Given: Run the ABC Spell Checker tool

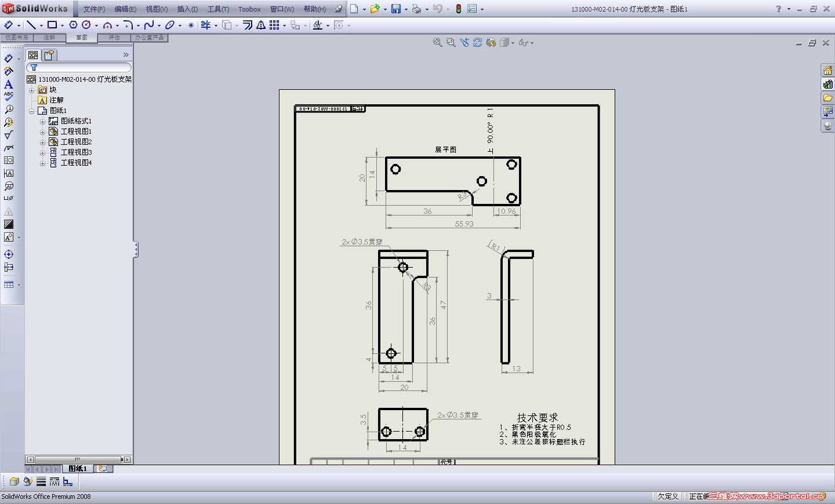Looking at the screenshot, I should coord(9,97).
